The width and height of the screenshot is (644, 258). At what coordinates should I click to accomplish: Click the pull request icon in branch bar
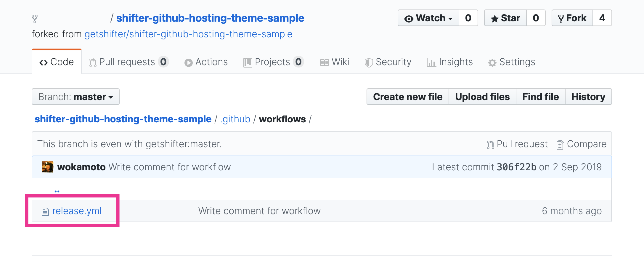490,145
